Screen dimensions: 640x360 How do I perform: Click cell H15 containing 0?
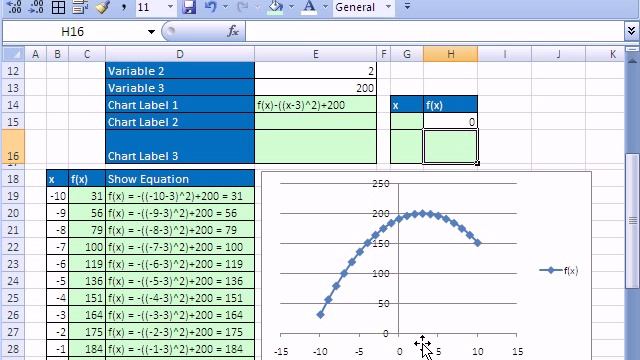[x=450, y=122]
